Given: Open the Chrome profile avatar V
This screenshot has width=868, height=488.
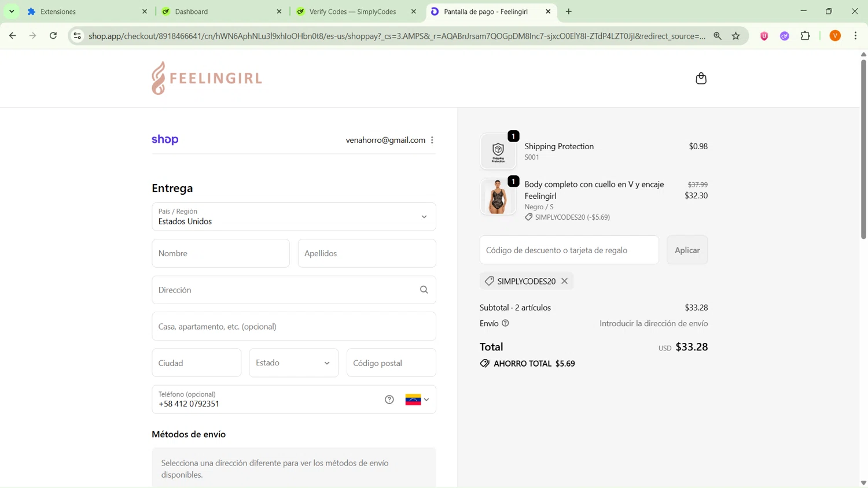Looking at the screenshot, I should click(835, 36).
